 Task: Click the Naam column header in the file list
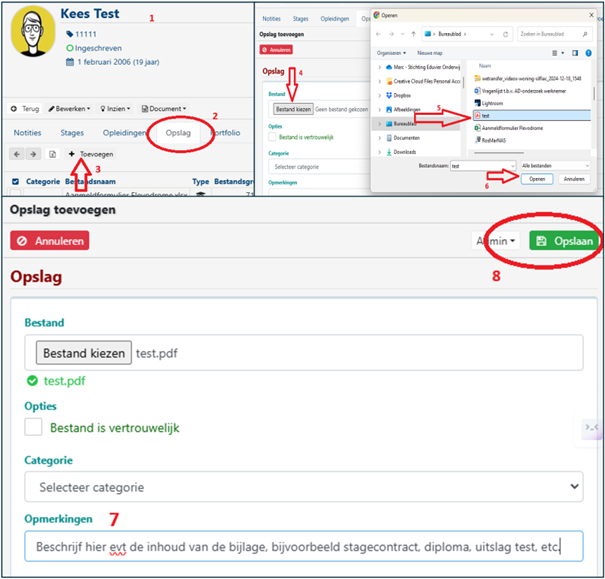point(485,66)
